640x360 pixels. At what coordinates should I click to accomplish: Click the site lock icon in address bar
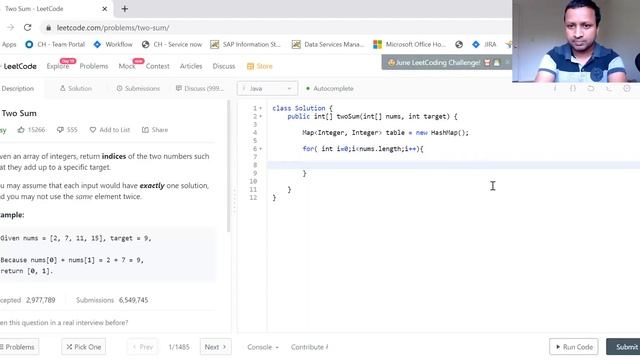click(49, 28)
